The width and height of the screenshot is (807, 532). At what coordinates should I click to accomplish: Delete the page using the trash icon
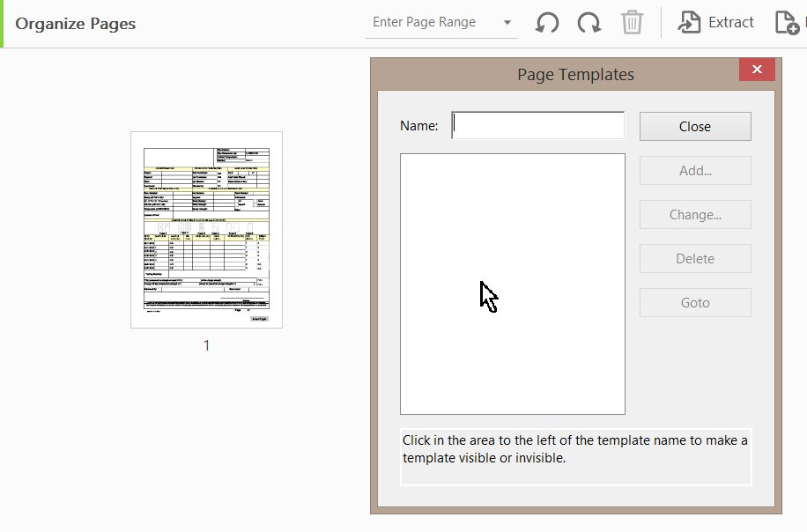click(x=632, y=22)
